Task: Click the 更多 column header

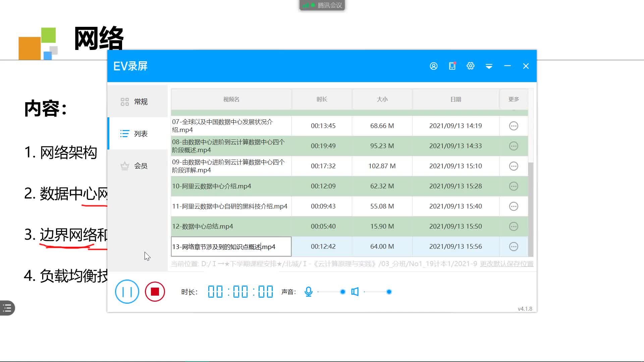Action: tap(514, 99)
